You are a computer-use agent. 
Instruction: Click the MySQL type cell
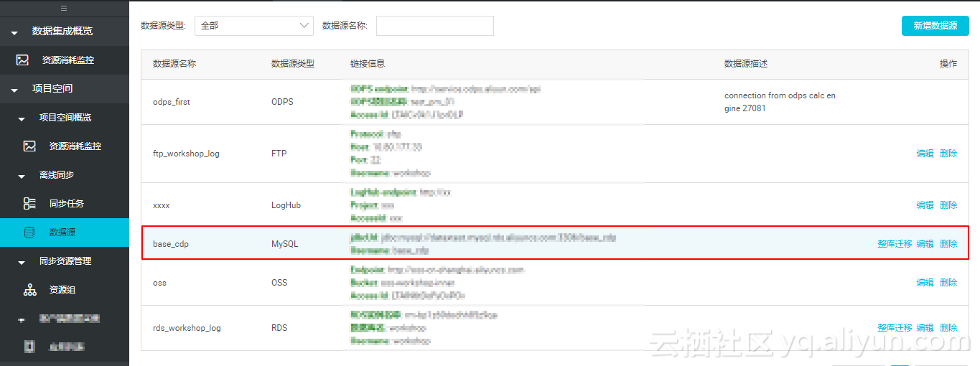click(284, 244)
